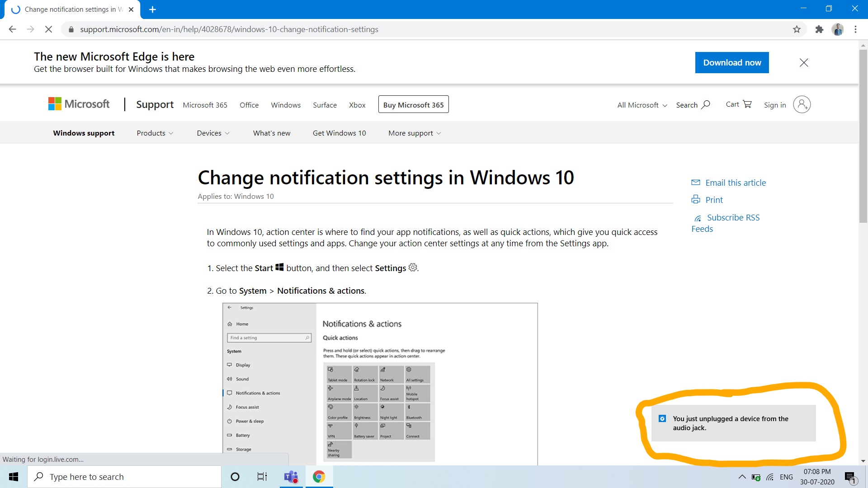Open Microsoft 365 in the top nav
868x488 pixels.
(205, 105)
